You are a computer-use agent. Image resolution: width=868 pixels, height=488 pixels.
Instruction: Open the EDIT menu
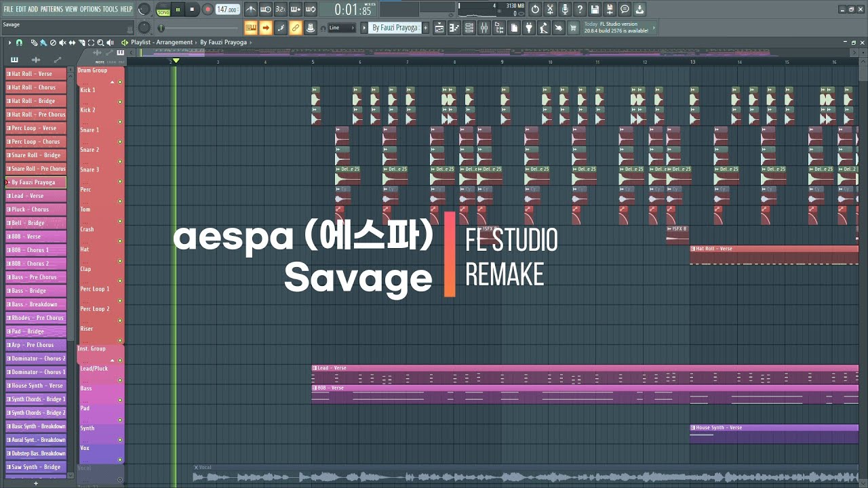pos(21,9)
